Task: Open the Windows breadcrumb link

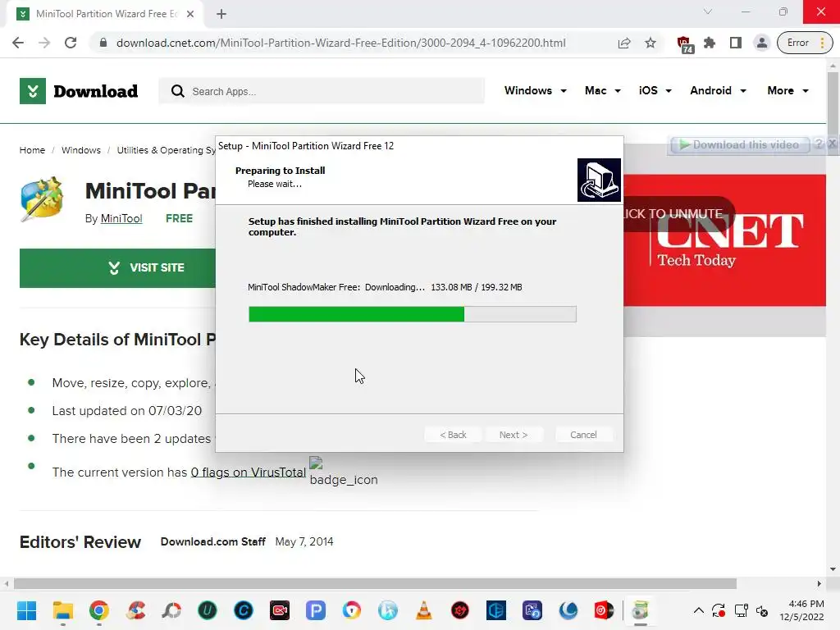Action: [x=81, y=150]
